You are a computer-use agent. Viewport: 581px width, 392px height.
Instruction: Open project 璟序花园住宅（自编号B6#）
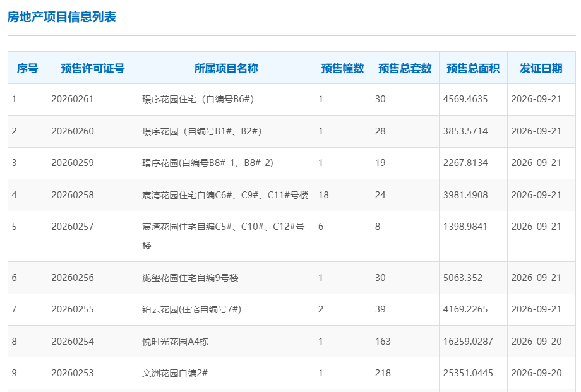coord(198,99)
